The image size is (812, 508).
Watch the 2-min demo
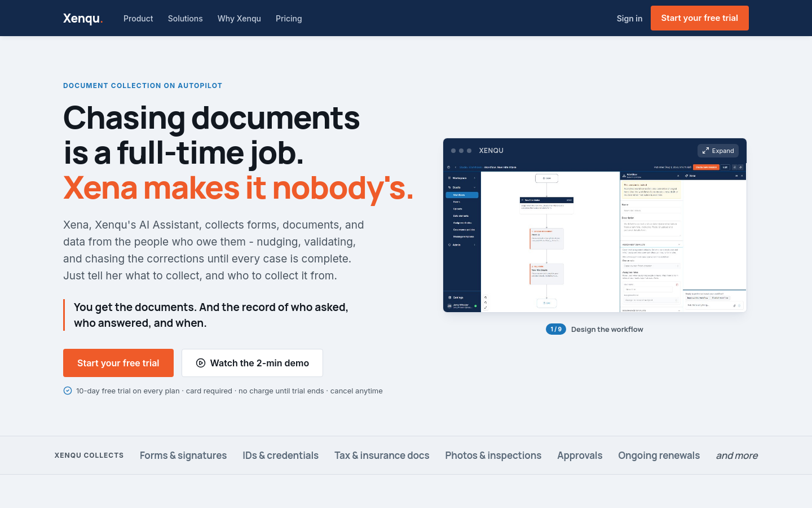[x=252, y=363]
